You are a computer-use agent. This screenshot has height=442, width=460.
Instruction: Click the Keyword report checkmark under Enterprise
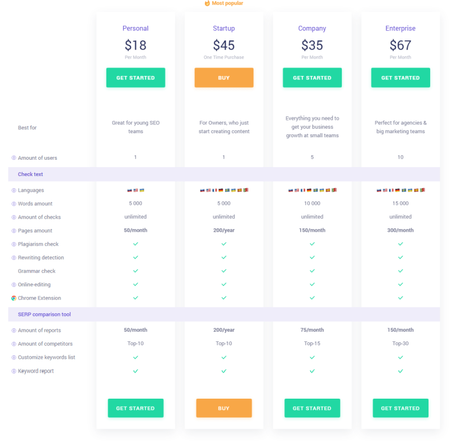[401, 371]
